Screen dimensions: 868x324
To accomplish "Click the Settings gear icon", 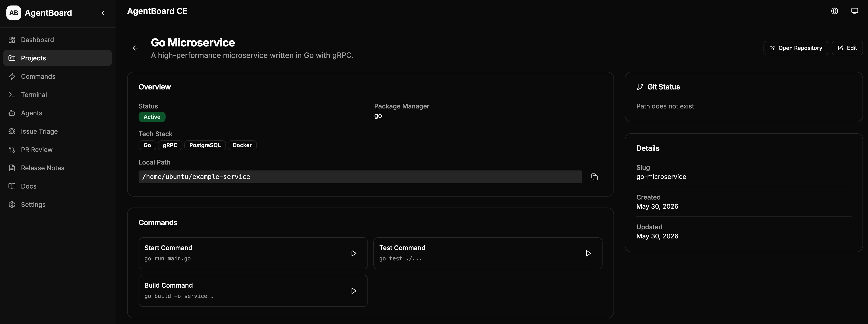I will pyautogui.click(x=12, y=205).
